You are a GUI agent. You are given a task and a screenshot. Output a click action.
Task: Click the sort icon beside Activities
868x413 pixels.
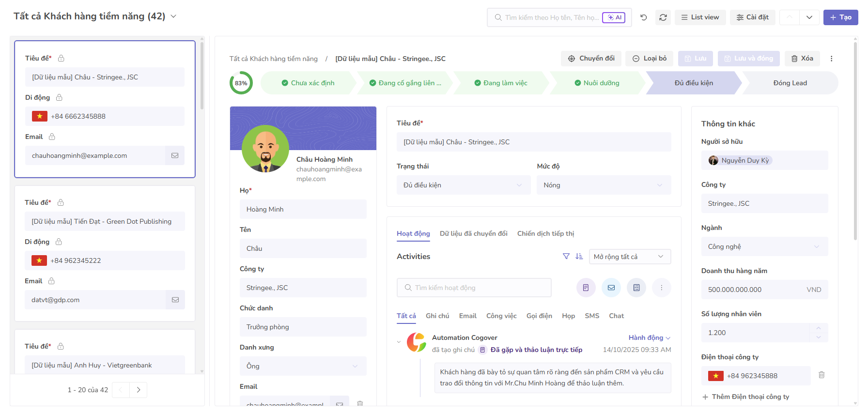tap(579, 256)
